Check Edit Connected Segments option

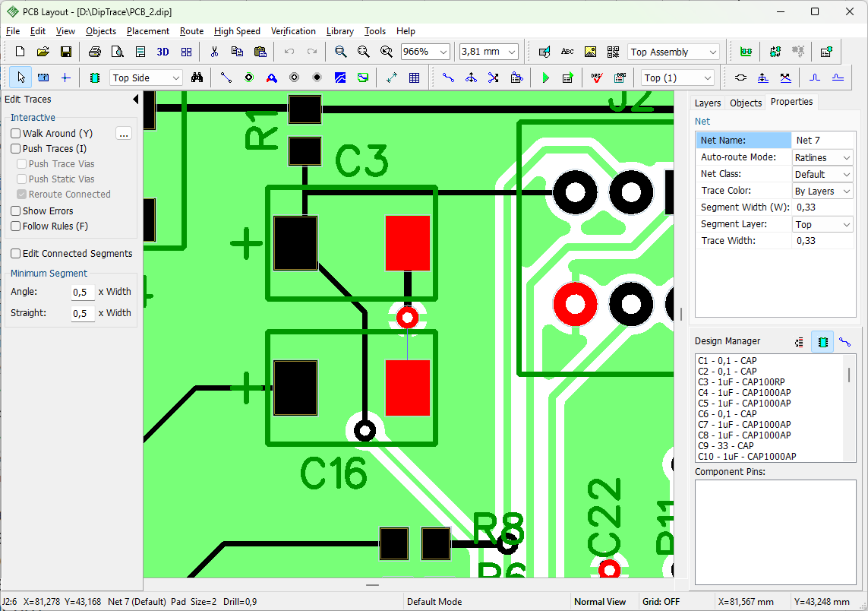coord(15,253)
